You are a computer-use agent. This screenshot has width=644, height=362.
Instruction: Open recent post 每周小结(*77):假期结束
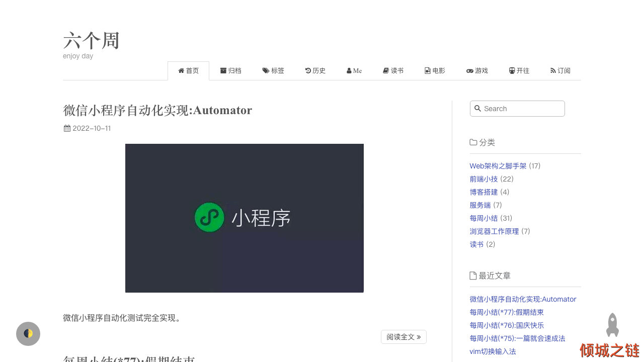point(507,312)
